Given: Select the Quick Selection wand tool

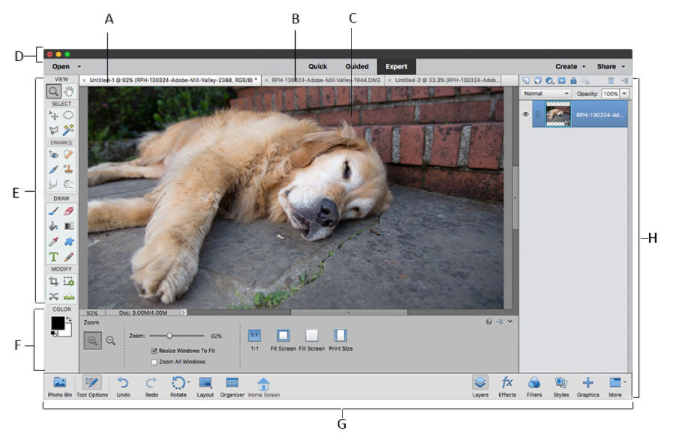Looking at the screenshot, I should click(69, 130).
